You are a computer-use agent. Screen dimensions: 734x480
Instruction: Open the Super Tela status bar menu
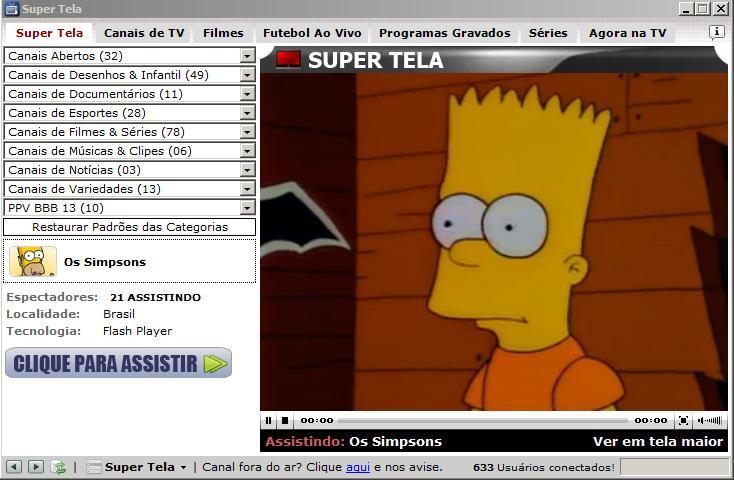[138, 467]
